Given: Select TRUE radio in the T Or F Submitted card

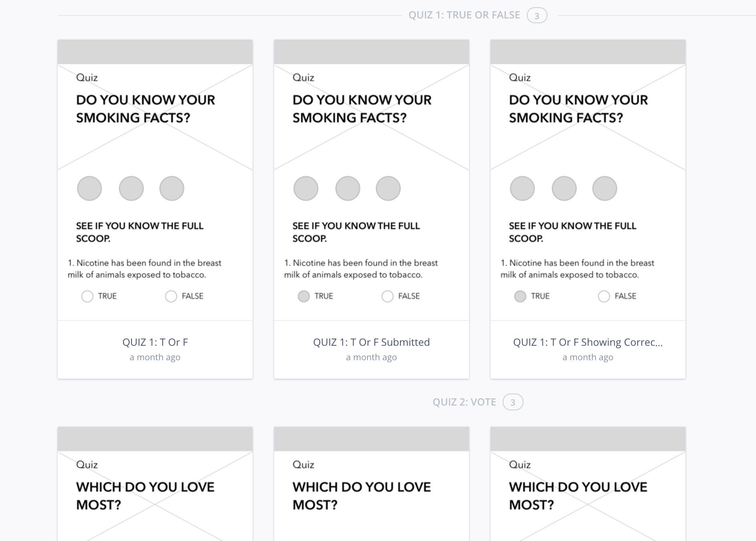Looking at the screenshot, I should [304, 296].
